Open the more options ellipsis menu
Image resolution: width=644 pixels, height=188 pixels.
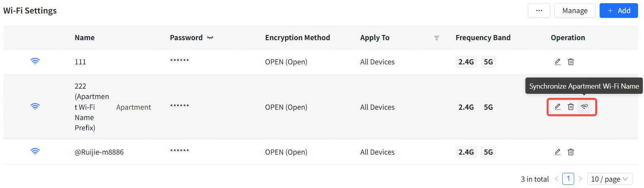pyautogui.click(x=539, y=11)
